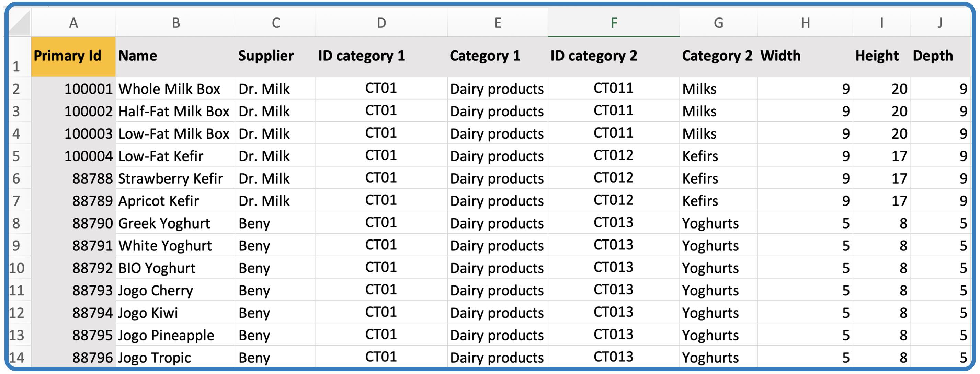Click 'Kefirs' in Strawberry Kefir row

pos(719,178)
